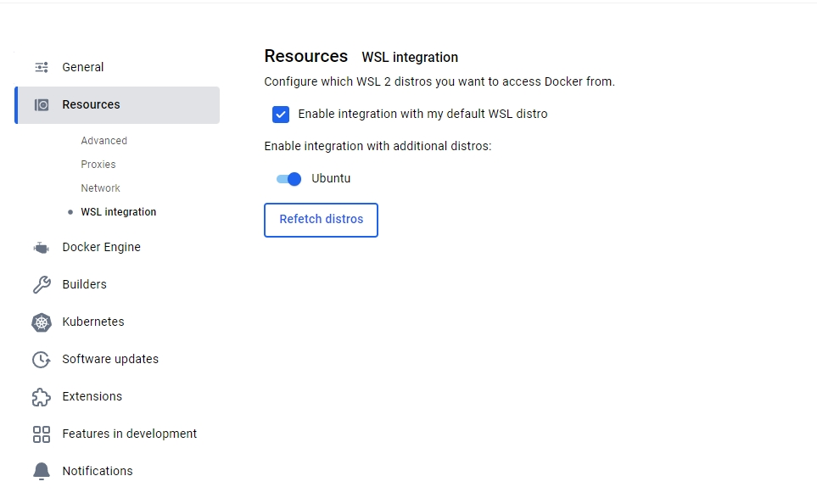Click the Software updates clock icon

(x=42, y=360)
